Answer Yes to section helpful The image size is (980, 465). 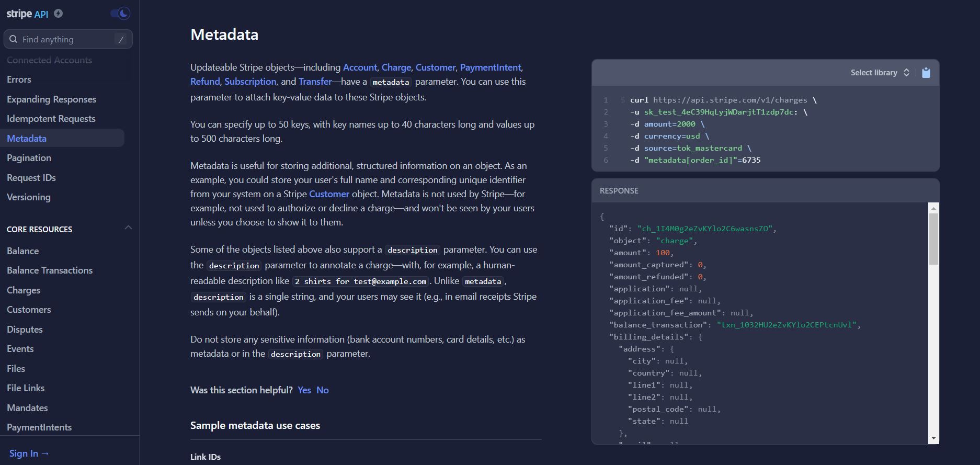tap(304, 390)
